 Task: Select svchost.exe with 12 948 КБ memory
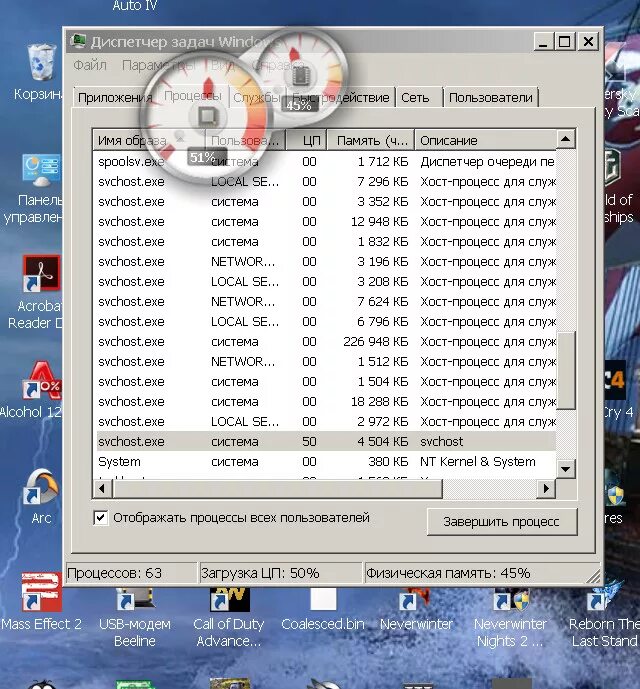pos(324,221)
